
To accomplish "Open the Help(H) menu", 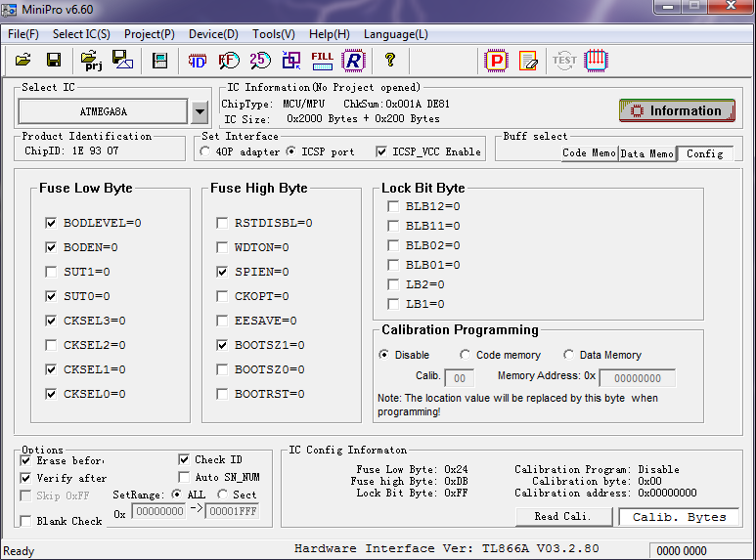I will (330, 34).
